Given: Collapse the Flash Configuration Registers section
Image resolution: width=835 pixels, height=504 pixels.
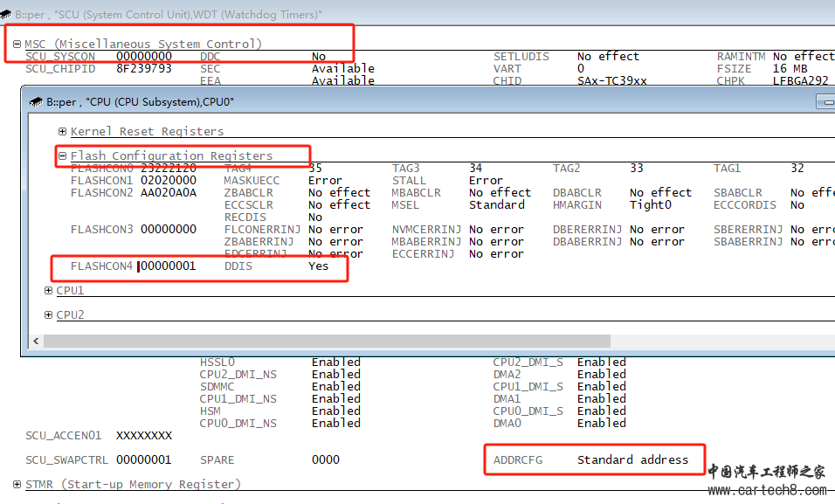Looking at the screenshot, I should pos(62,155).
